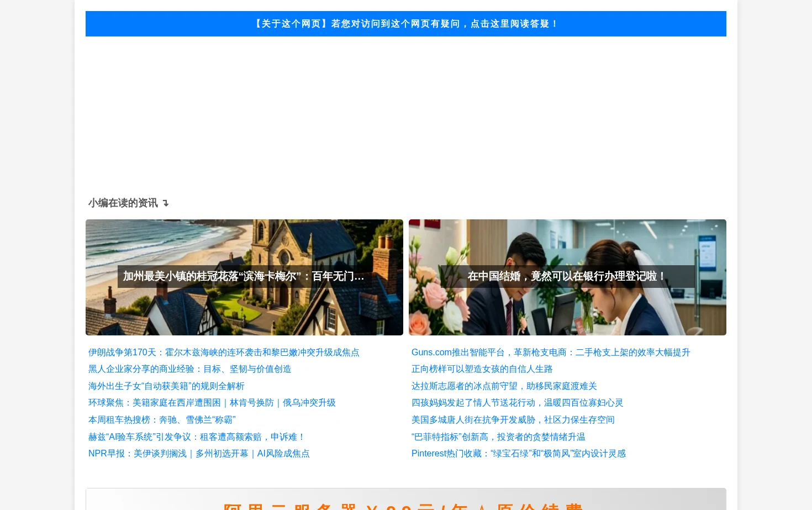The image size is (812, 510).
Task: Open the 在中国结婚 bank registration thumbnail
Action: [567, 277]
